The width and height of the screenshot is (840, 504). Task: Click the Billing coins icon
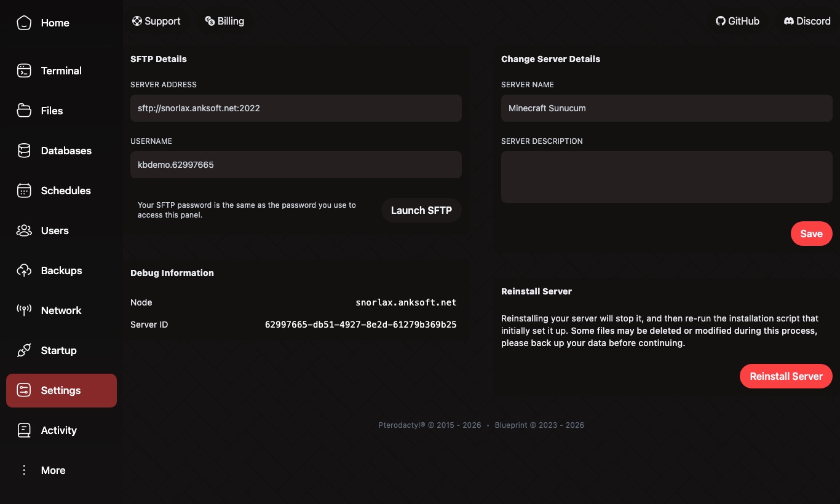tap(210, 21)
